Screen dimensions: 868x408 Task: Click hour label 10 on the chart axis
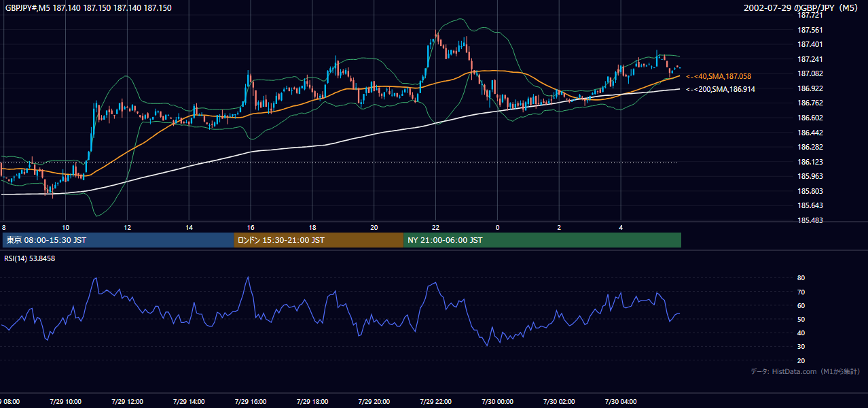click(65, 227)
